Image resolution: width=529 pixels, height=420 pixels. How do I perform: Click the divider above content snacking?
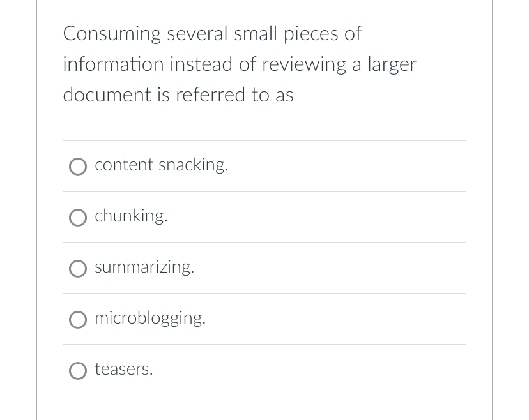[x=264, y=141]
